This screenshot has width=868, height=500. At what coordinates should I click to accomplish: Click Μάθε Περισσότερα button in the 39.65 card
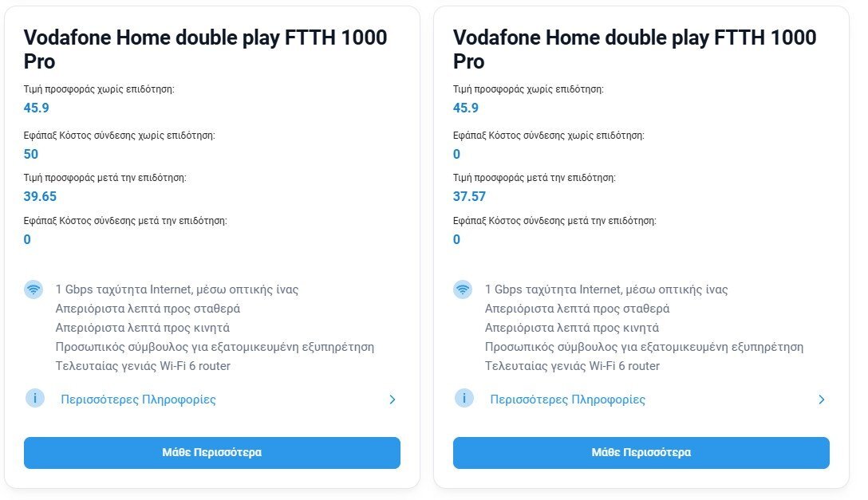[212, 452]
